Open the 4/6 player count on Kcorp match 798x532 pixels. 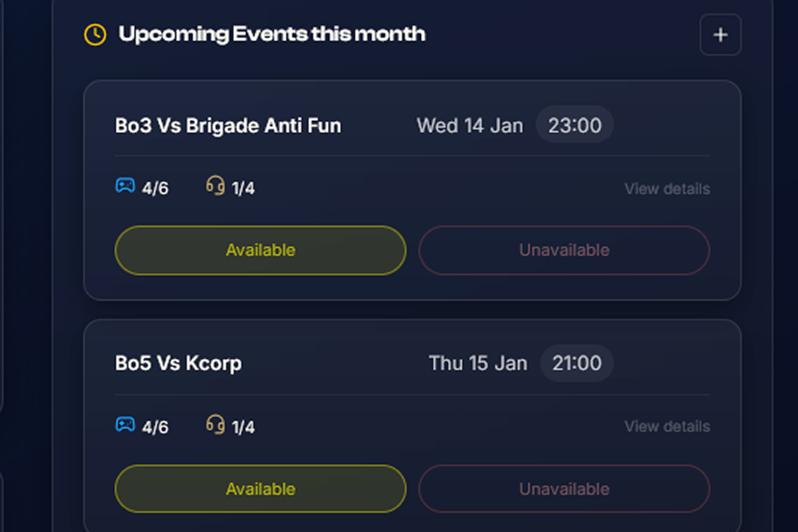pyautogui.click(x=155, y=426)
